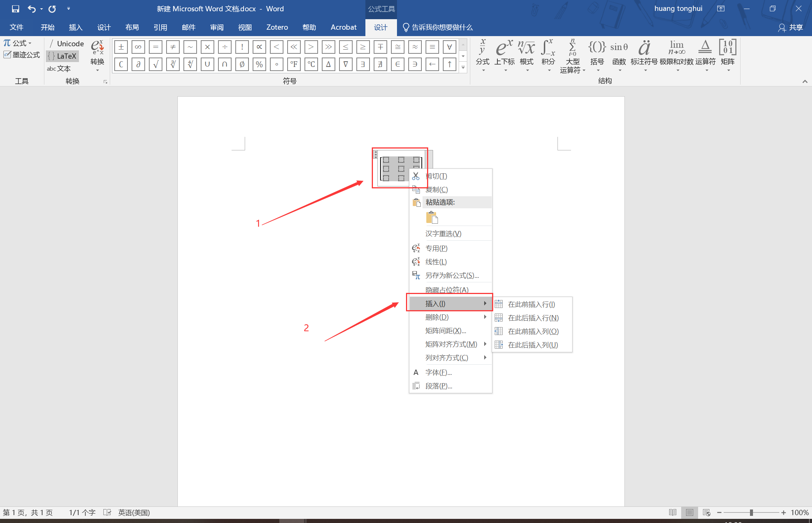Image resolution: width=812 pixels, height=523 pixels.
Task: Click 矩阵间距(X)... menu entry
Action: coord(445,330)
